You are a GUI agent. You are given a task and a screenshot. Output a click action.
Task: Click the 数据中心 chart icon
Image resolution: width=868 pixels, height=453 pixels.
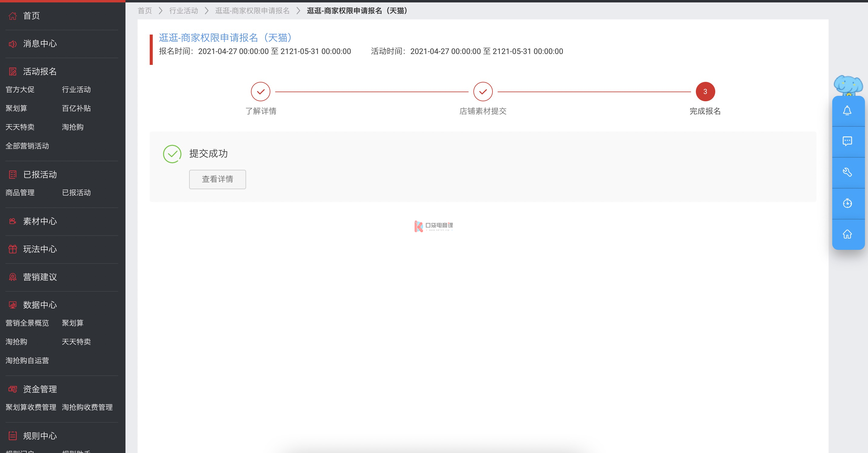coord(13,305)
